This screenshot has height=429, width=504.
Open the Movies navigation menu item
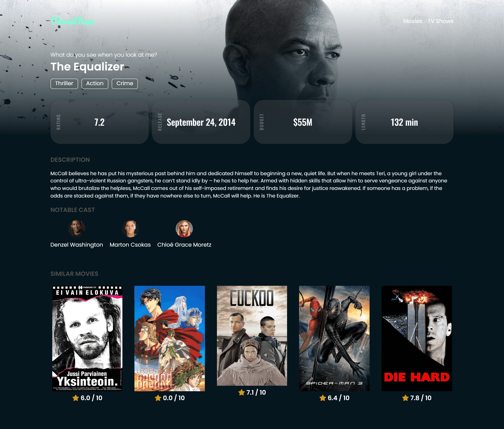click(x=412, y=21)
